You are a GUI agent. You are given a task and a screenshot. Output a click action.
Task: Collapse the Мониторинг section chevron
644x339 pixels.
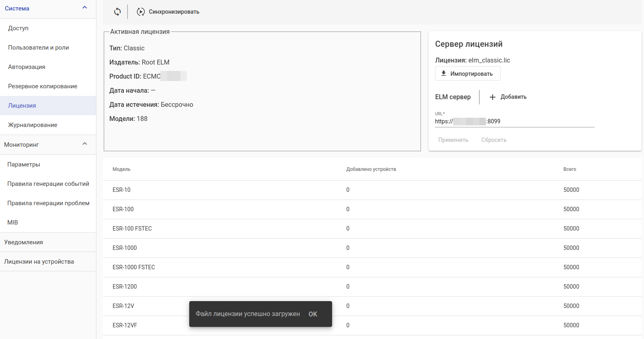(x=85, y=144)
